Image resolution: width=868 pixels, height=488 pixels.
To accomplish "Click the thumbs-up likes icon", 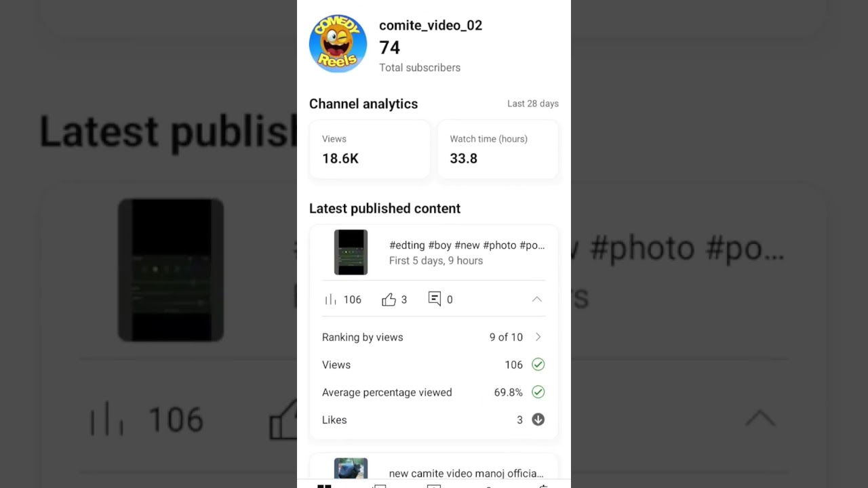I will point(389,300).
